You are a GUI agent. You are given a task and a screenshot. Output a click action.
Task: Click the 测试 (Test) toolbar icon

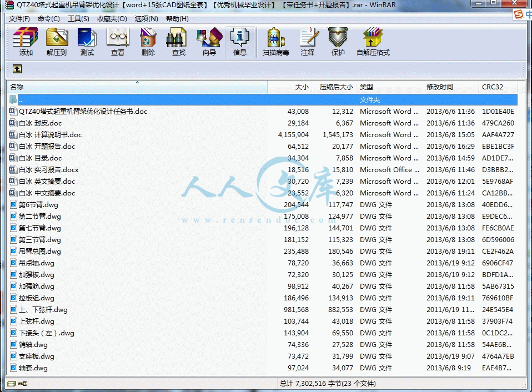87,42
